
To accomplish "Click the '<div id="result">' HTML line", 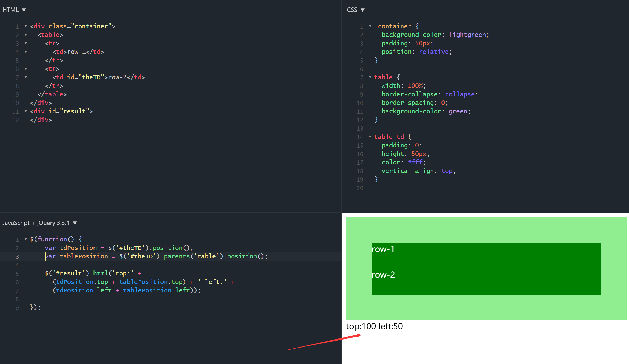I will 61,111.
